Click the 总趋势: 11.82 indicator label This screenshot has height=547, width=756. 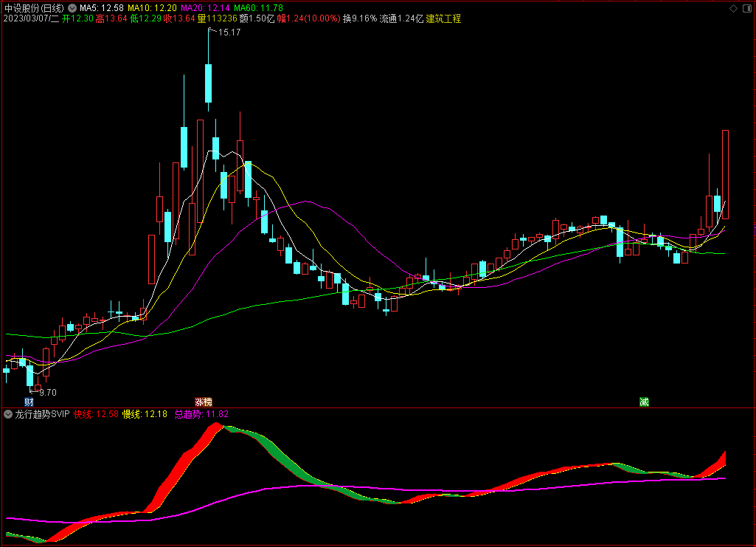pyautogui.click(x=201, y=414)
